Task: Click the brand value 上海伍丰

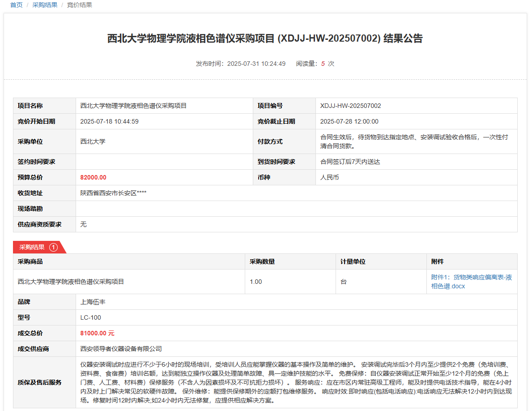Action: pos(93,302)
